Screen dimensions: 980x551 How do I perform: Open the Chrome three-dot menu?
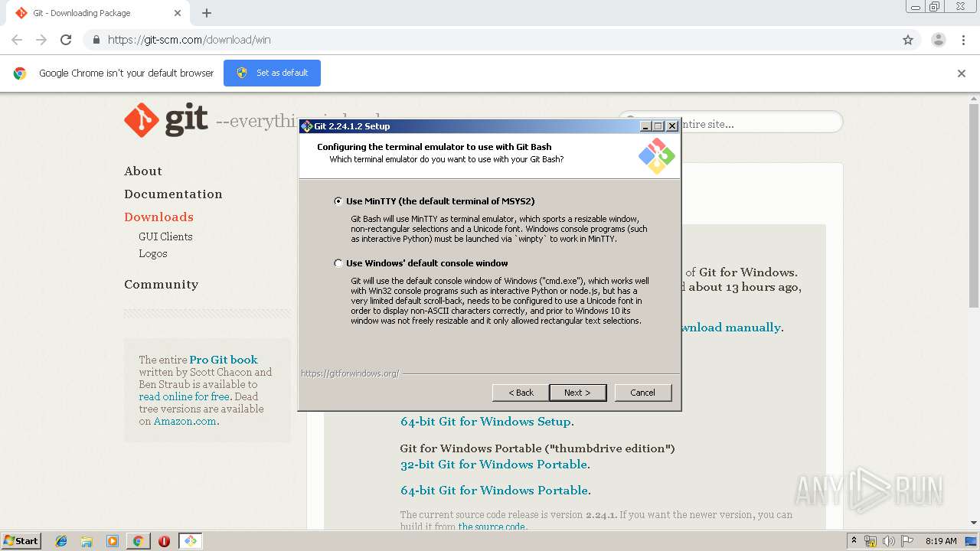(963, 40)
